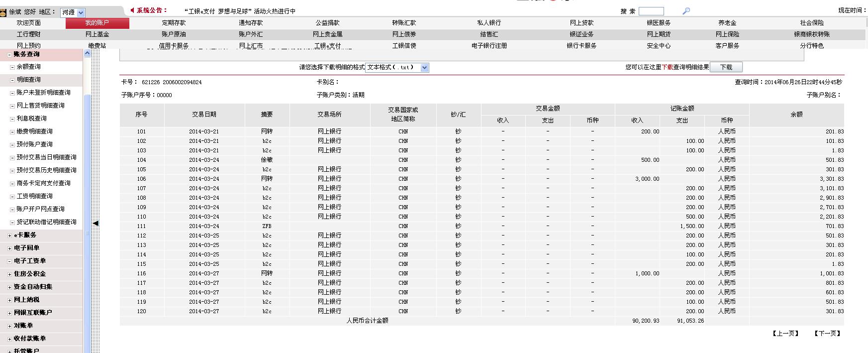Open 账户未登折明细查询 in the sidebar
Image resolution: width=868 pixels, height=353 pixels.
click(43, 93)
